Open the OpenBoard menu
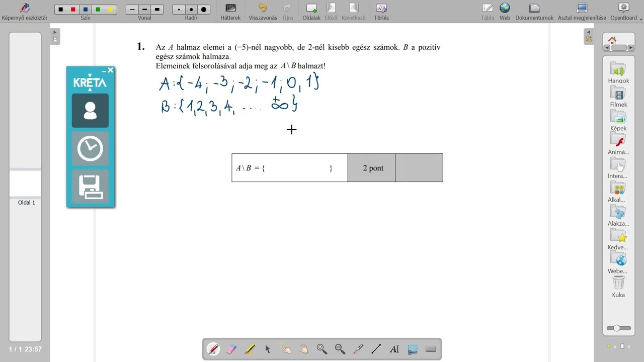The image size is (644, 362). pos(624,12)
